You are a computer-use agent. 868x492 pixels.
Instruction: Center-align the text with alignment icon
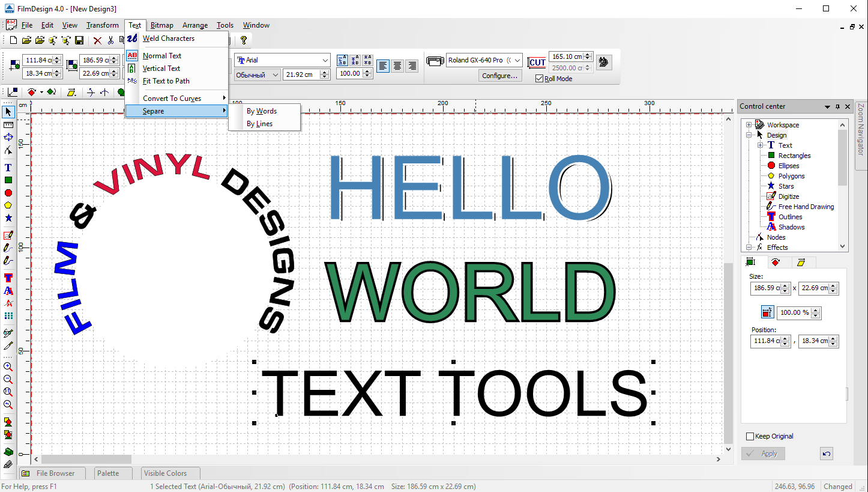click(x=397, y=66)
